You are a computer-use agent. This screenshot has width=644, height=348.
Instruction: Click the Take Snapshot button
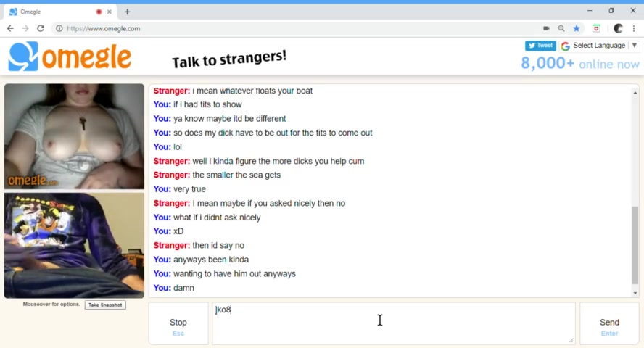tap(105, 305)
